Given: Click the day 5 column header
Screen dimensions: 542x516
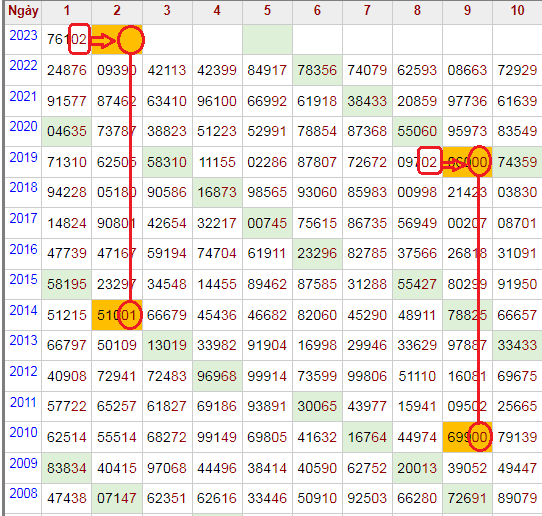Looking at the screenshot, I should (x=267, y=11).
